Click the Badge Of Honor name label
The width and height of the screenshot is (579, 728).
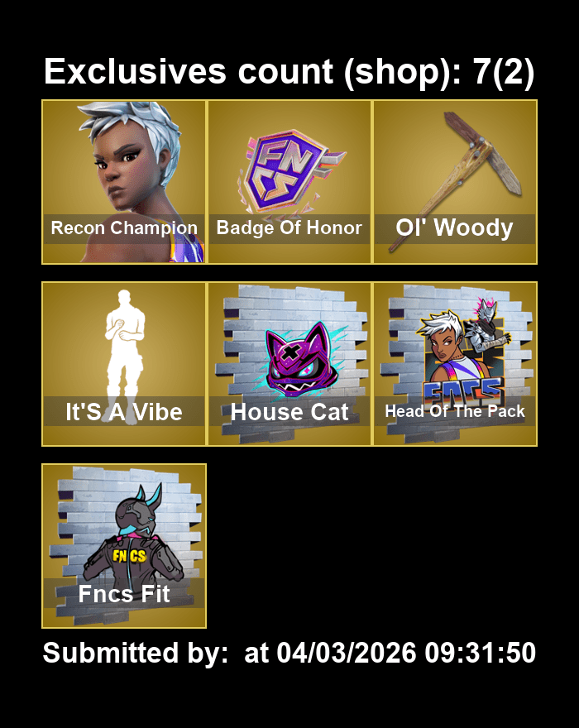coord(289,228)
